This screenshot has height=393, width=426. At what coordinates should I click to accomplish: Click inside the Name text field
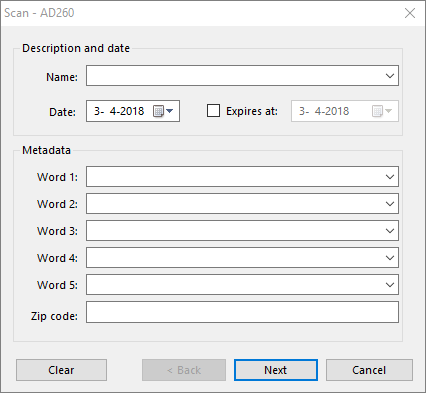point(234,76)
